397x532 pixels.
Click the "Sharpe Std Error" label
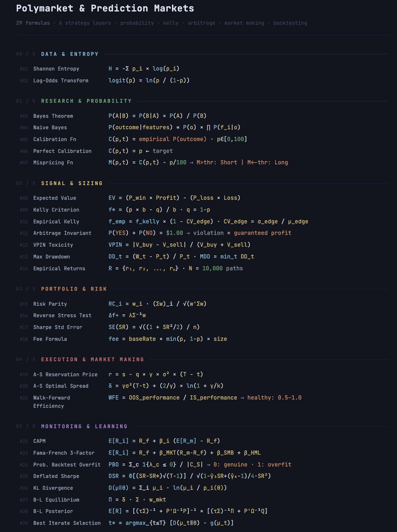pyautogui.click(x=58, y=327)
